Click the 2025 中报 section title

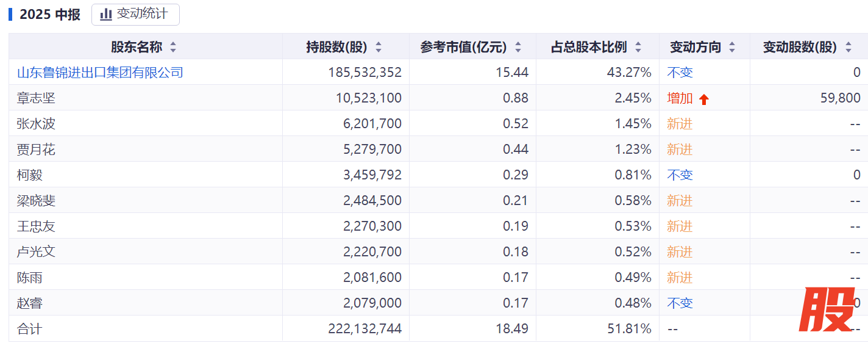tap(50, 15)
